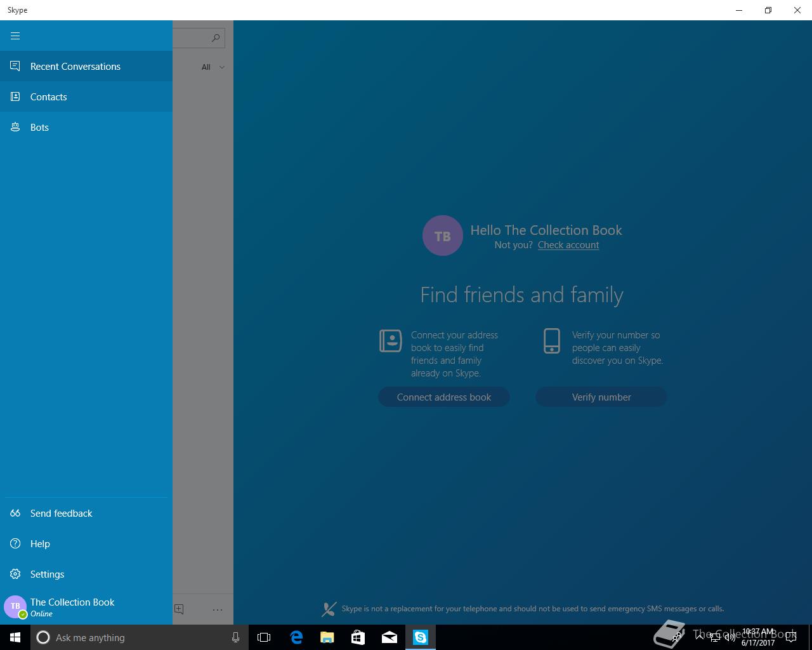Viewport: 812px width, 650px height.
Task: Click the phone icon beside verify text
Action: point(552,341)
